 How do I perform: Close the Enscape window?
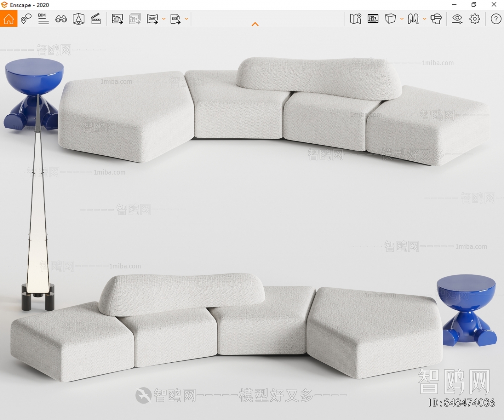[494, 5]
